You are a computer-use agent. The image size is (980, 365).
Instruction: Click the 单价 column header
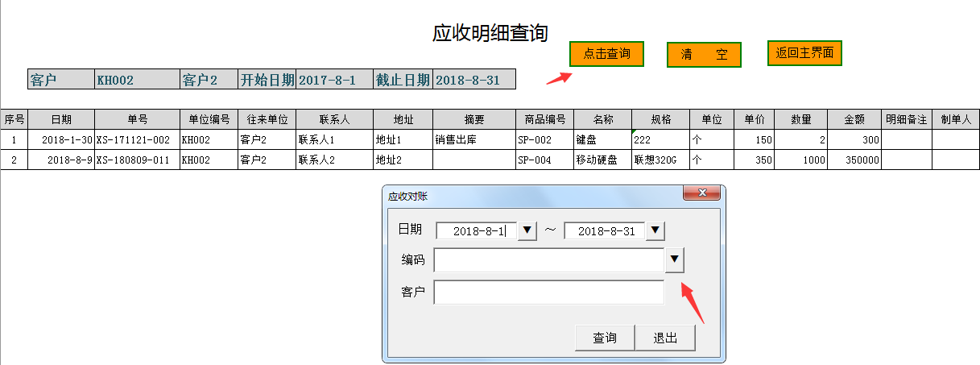pyautogui.click(x=754, y=119)
